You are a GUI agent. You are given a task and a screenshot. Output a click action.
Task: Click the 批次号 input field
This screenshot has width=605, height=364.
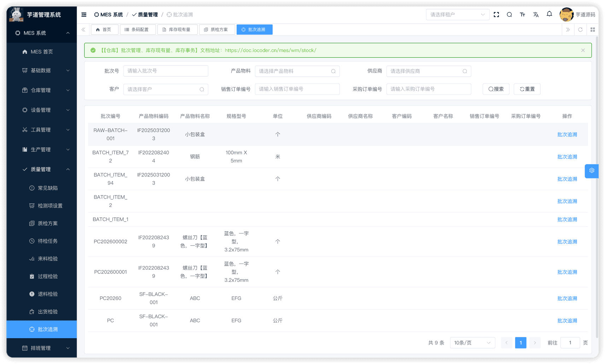[x=165, y=71]
